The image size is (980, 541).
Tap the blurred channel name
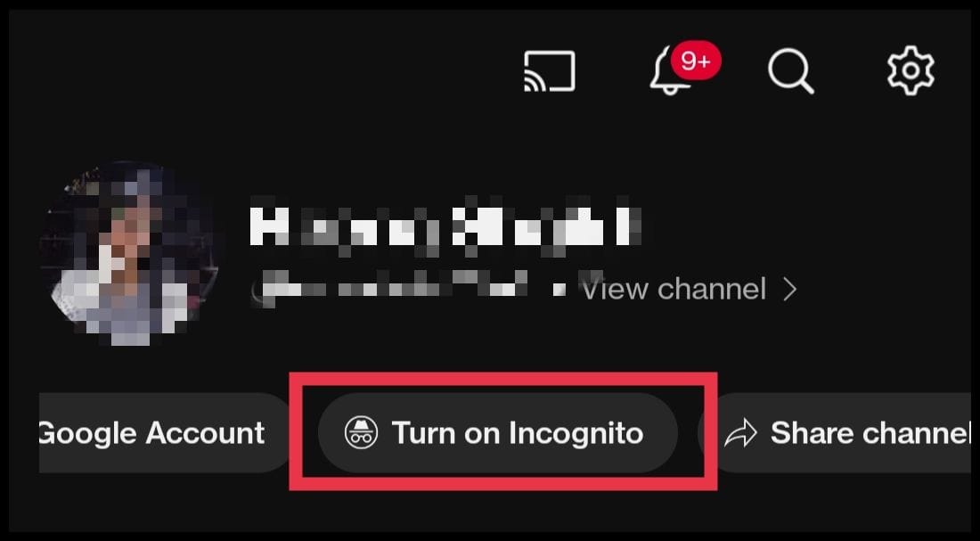[445, 225]
